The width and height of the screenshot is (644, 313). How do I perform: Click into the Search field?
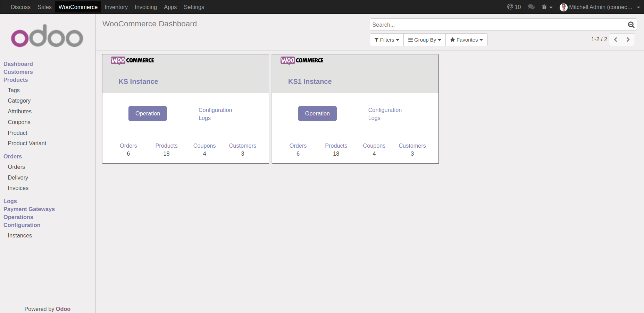pos(498,25)
